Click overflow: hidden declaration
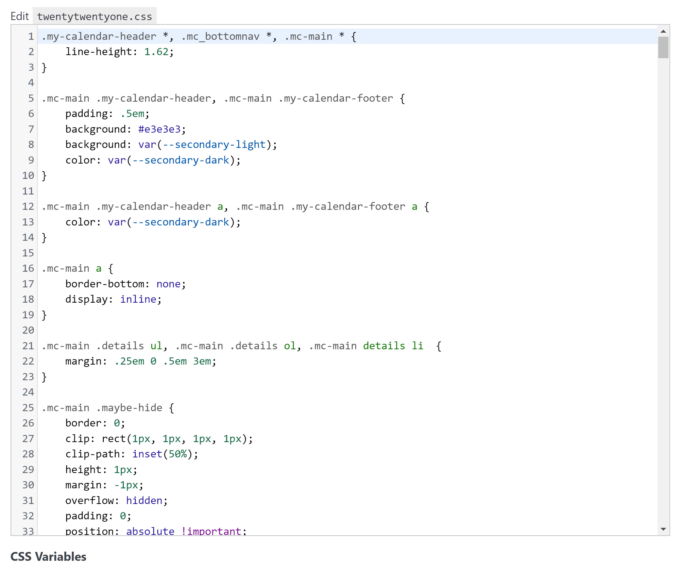 click(116, 500)
